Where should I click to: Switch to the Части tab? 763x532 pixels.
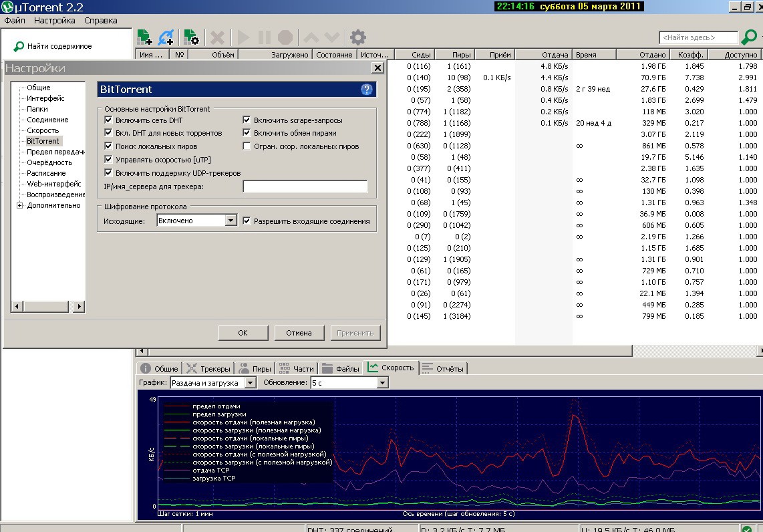[x=297, y=368]
